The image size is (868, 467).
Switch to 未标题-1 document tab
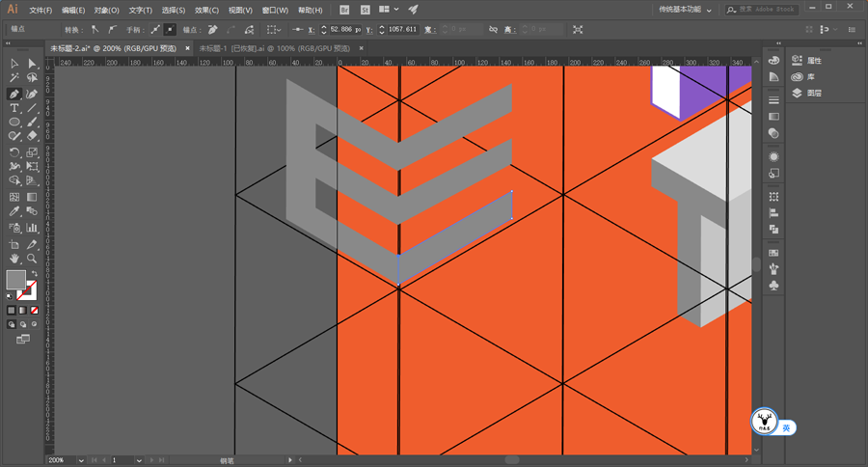click(x=275, y=48)
